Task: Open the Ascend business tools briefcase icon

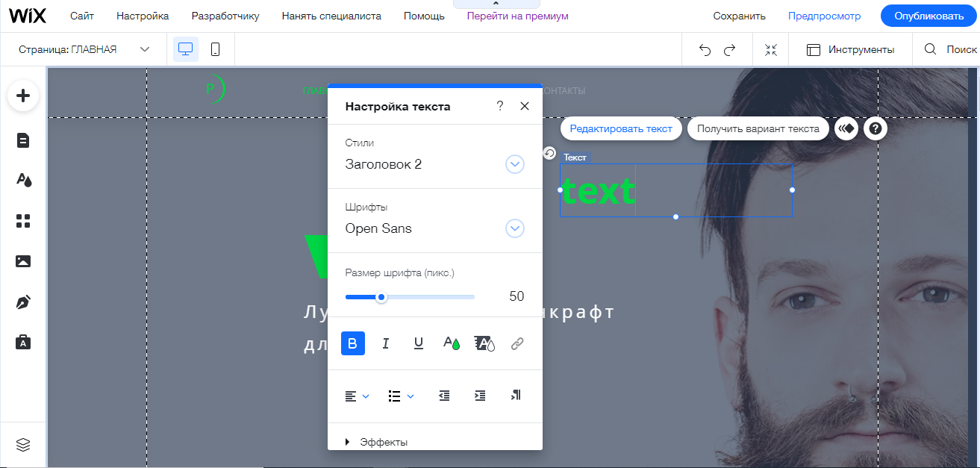Action: click(23, 342)
